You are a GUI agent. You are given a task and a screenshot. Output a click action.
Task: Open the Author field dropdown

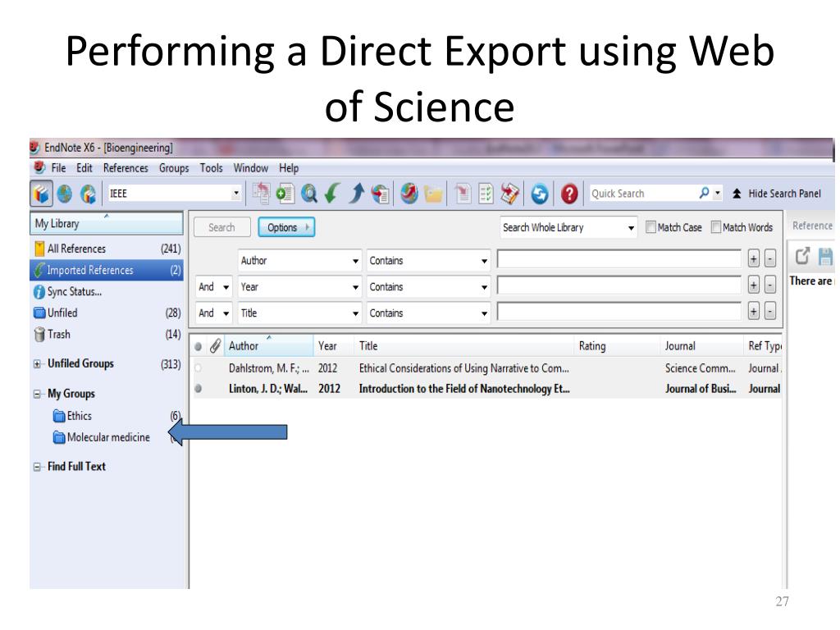point(355,261)
